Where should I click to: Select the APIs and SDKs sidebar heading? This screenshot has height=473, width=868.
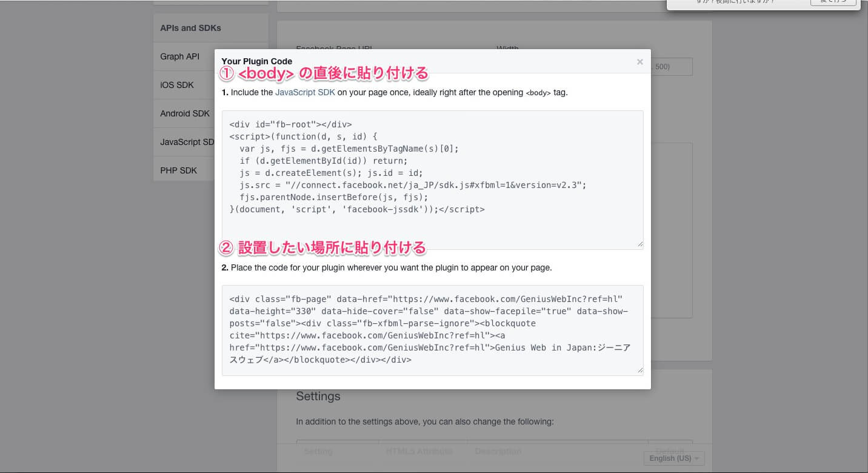[x=190, y=28]
